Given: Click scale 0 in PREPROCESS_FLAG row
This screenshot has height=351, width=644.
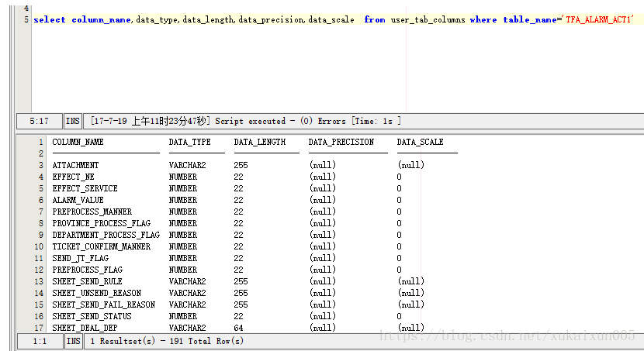Looking at the screenshot, I should [400, 270].
